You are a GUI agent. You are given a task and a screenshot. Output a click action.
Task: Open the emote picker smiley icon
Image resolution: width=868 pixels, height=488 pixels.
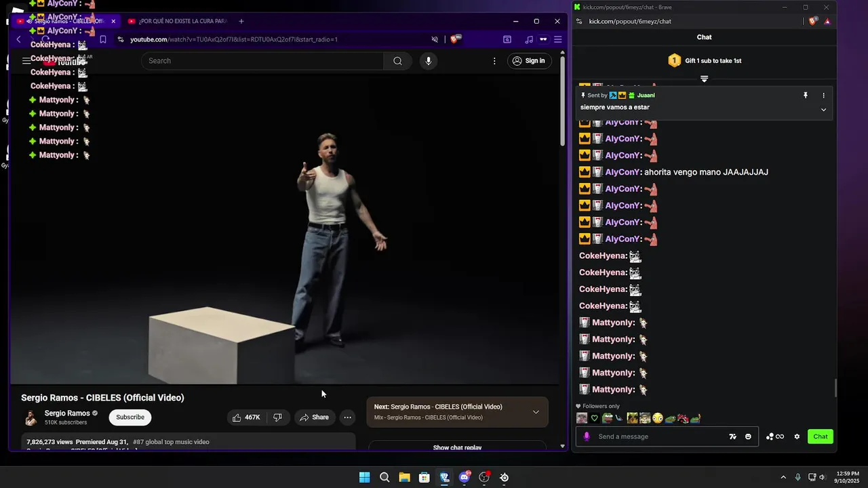pyautogui.click(x=748, y=436)
